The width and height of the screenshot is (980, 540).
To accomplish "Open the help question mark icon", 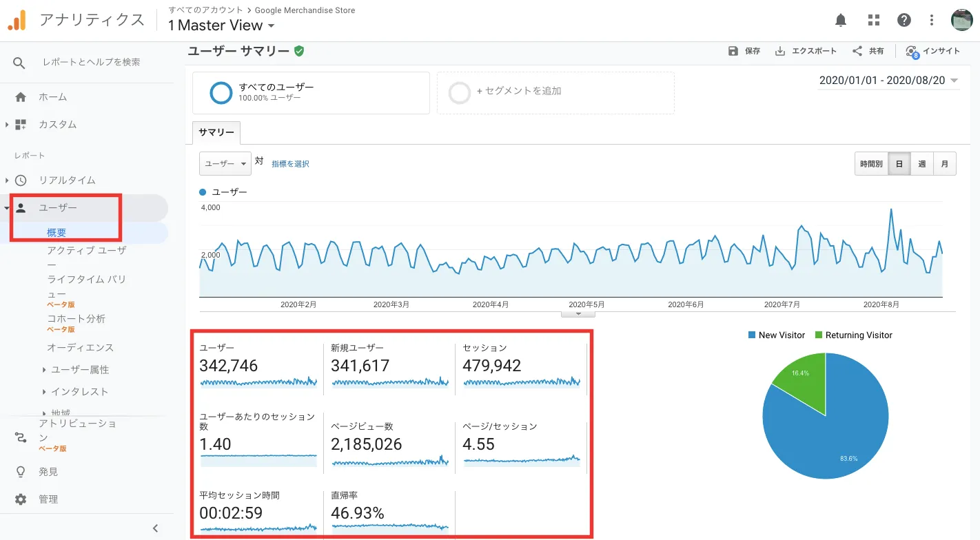I will (904, 20).
